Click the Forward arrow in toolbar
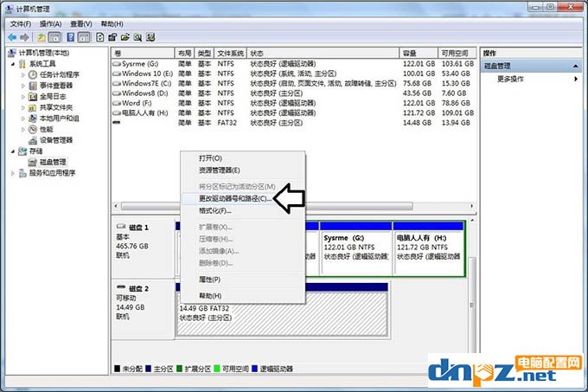The image size is (588, 392). coord(24,37)
